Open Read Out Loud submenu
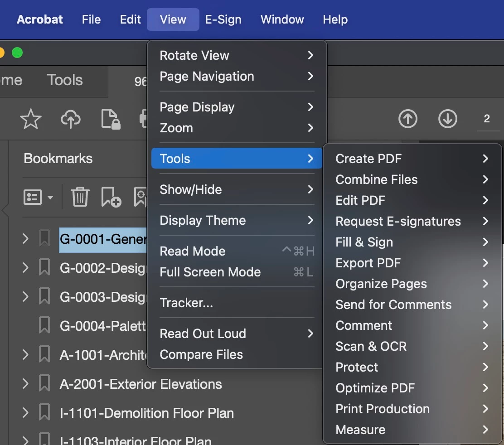 coord(237,334)
